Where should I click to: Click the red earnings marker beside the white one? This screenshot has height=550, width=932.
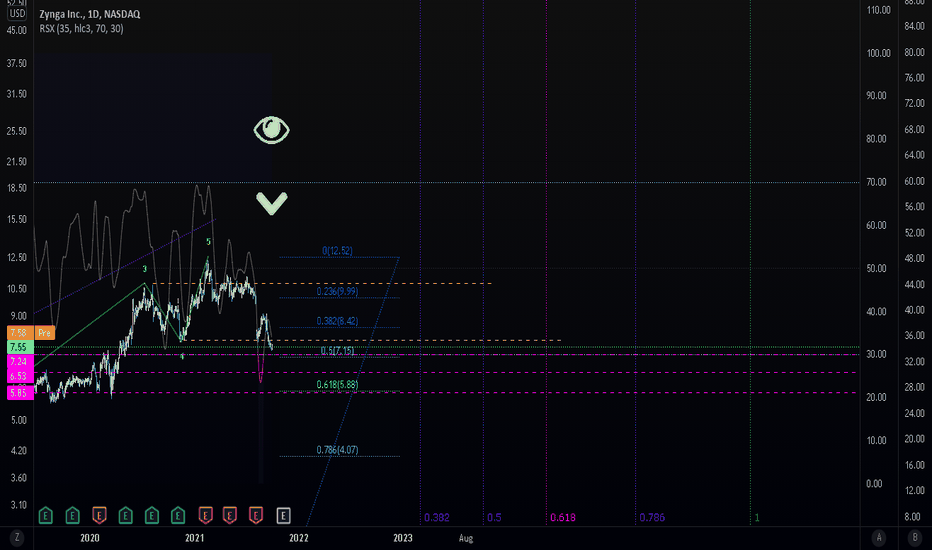coord(256,515)
